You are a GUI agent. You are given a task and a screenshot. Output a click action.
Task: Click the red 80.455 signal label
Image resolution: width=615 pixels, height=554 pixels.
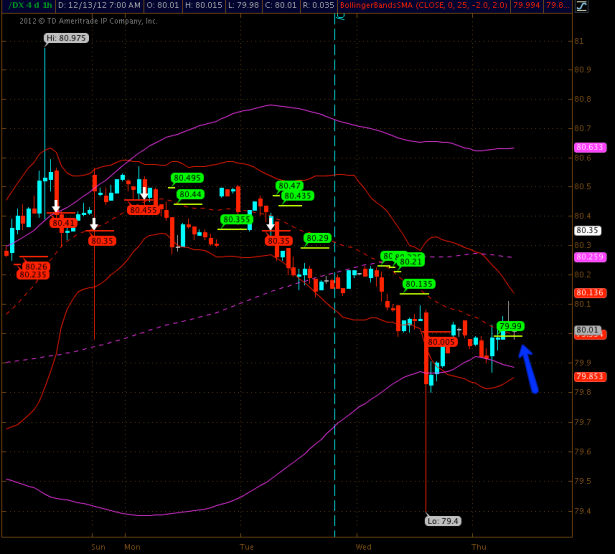tap(142, 210)
